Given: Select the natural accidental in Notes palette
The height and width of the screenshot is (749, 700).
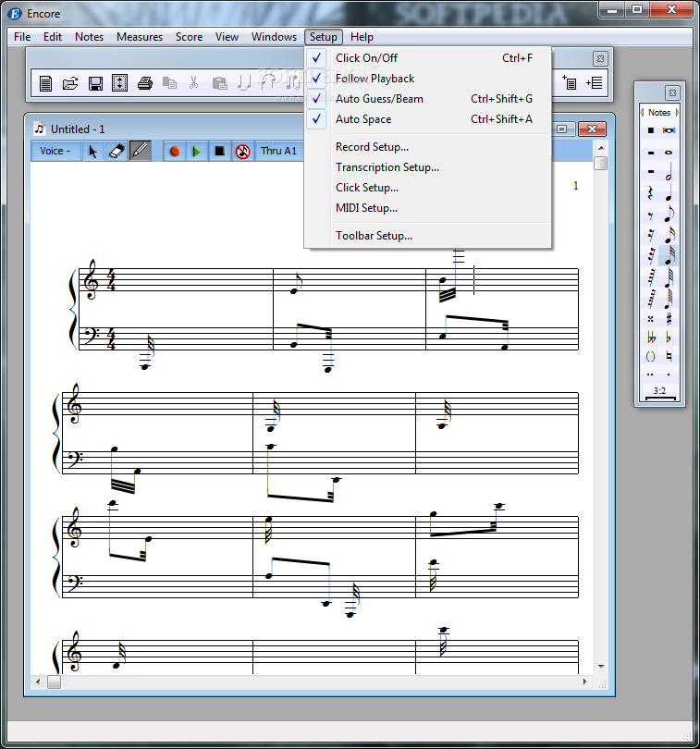Looking at the screenshot, I should pos(669,356).
